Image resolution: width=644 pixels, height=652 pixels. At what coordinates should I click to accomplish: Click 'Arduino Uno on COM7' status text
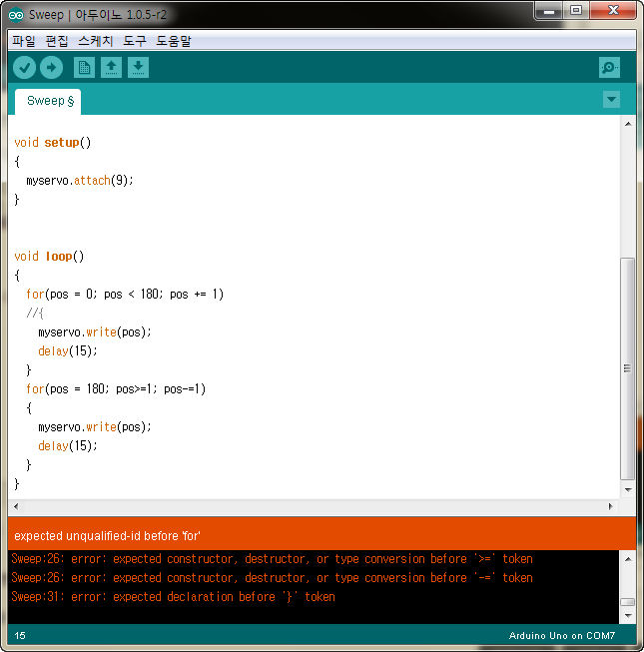pyautogui.click(x=562, y=636)
